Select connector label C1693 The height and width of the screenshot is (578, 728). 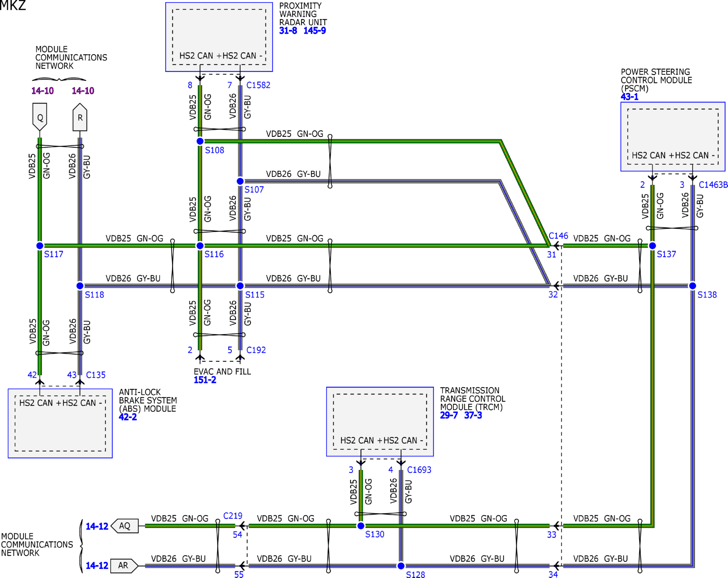pyautogui.click(x=419, y=470)
